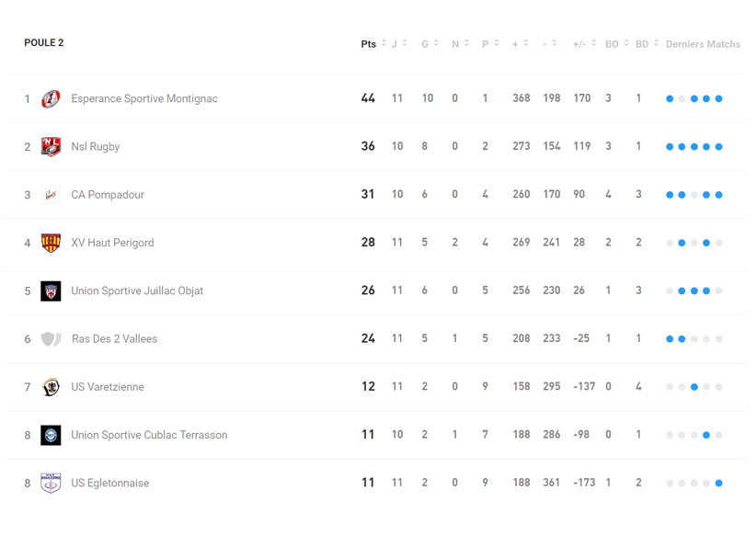Open US Varetzienne team link
756x547 pixels.
point(108,387)
